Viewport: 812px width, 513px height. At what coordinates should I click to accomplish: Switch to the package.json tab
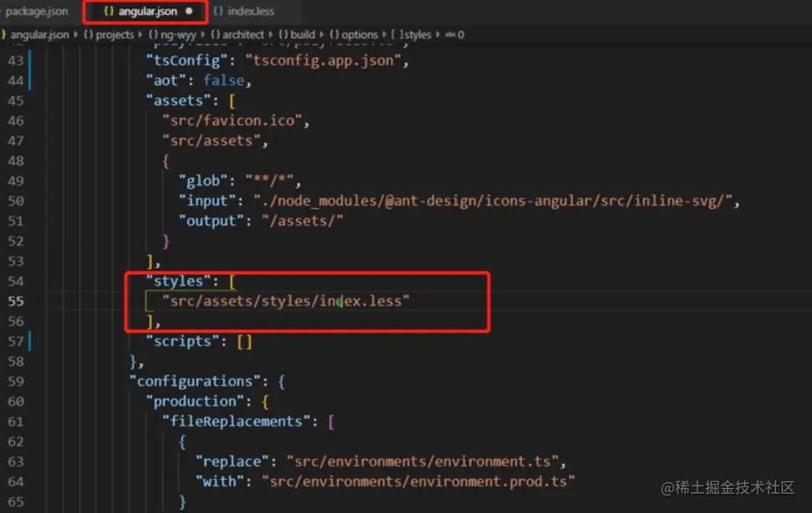point(36,12)
